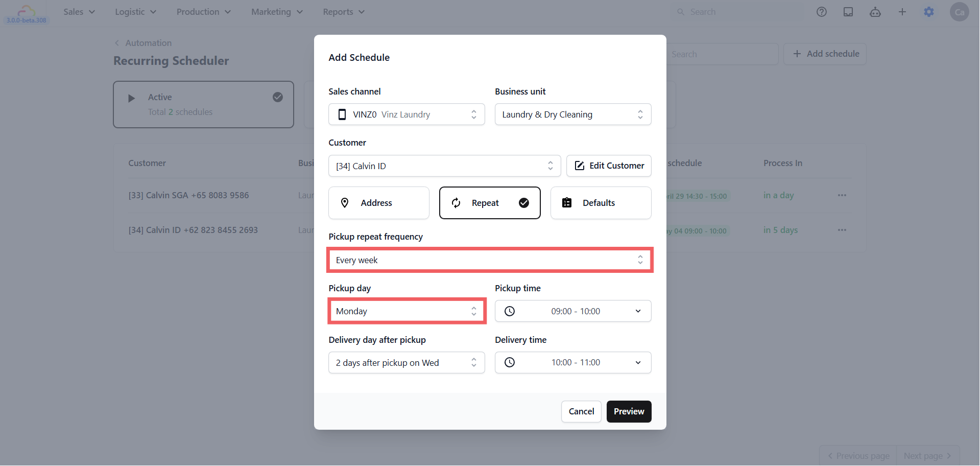Open the Pickup time dropdown
The height and width of the screenshot is (466, 980).
pos(573,311)
